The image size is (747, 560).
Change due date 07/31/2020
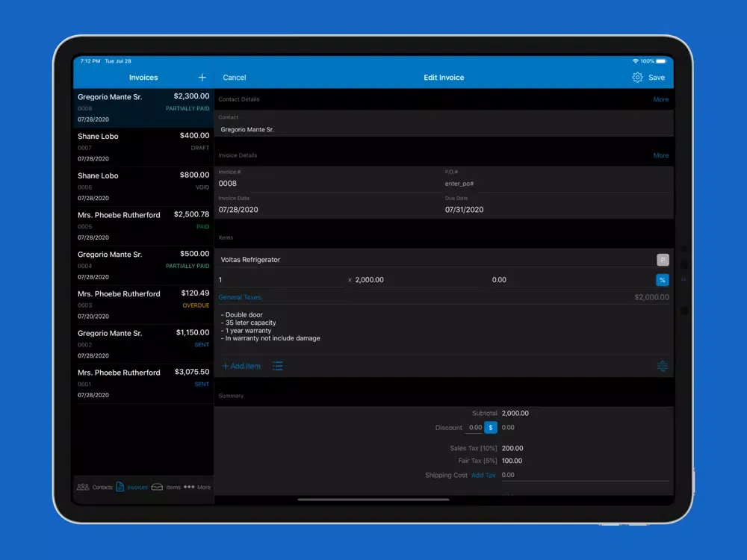click(557, 210)
